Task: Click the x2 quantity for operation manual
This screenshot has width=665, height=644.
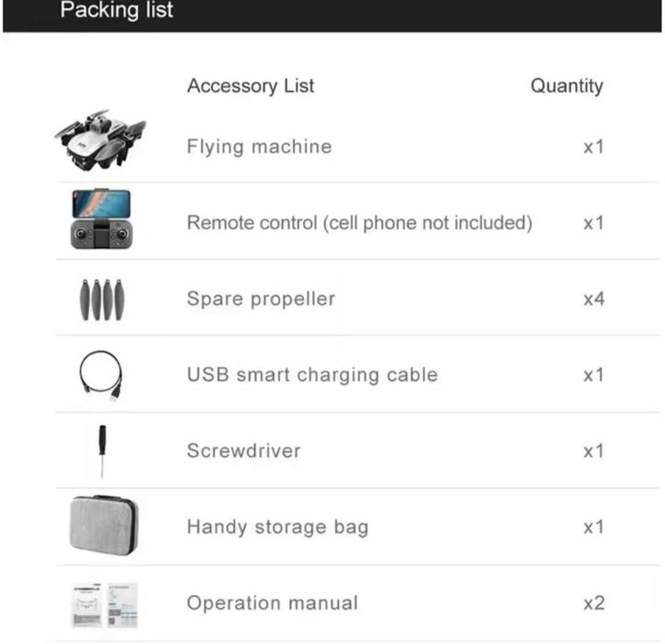Action: click(594, 603)
